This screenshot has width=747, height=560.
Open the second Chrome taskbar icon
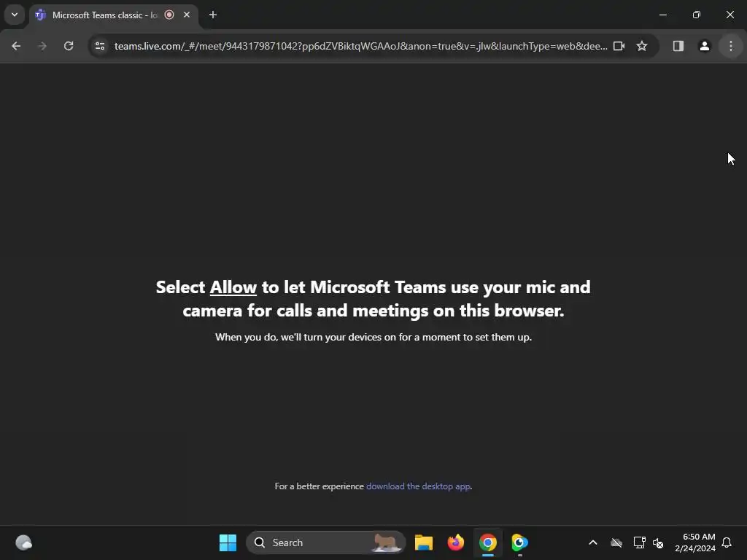pos(519,542)
